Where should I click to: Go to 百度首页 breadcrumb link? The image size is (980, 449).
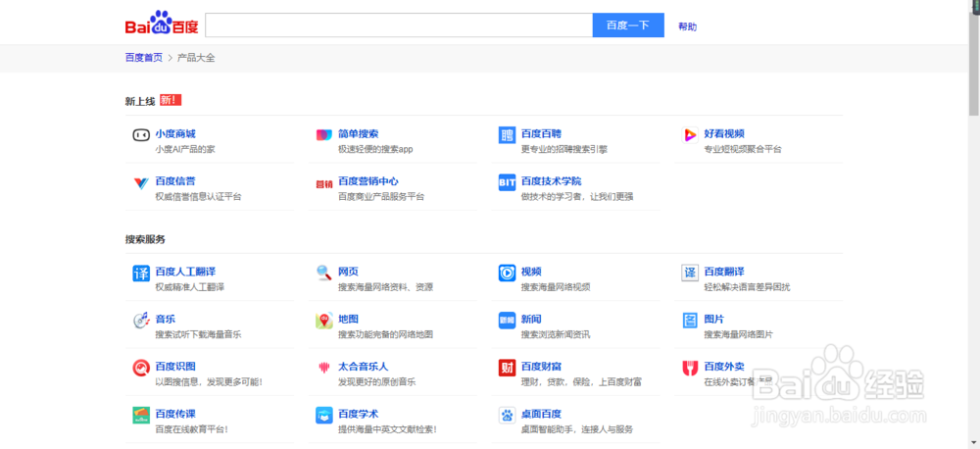tap(144, 58)
